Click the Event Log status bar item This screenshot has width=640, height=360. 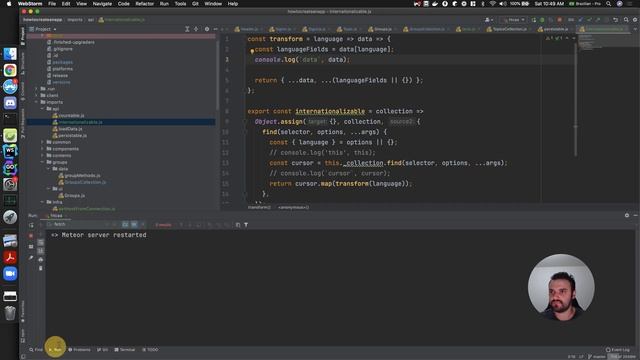click(x=618, y=350)
